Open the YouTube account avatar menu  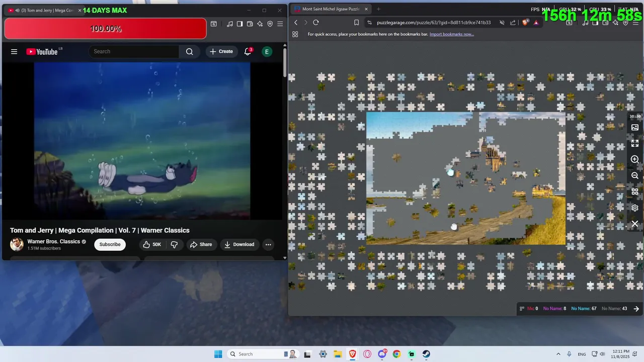coord(267,51)
